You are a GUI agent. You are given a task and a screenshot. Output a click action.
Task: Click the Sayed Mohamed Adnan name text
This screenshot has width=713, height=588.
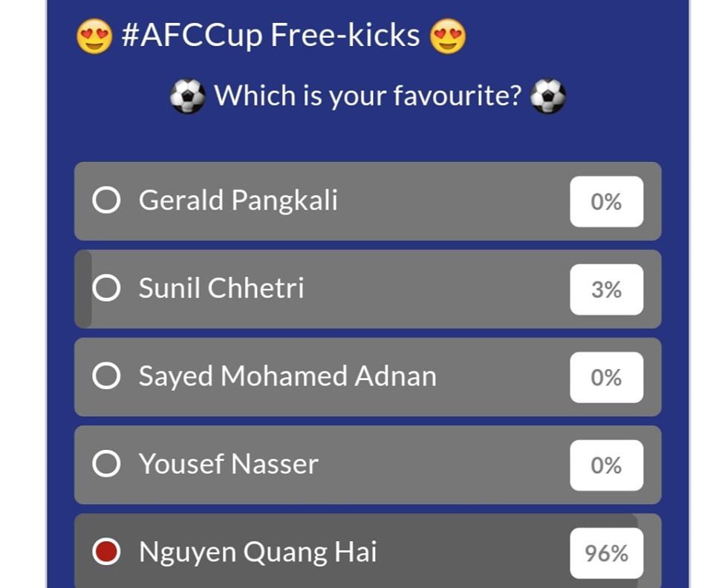(287, 376)
